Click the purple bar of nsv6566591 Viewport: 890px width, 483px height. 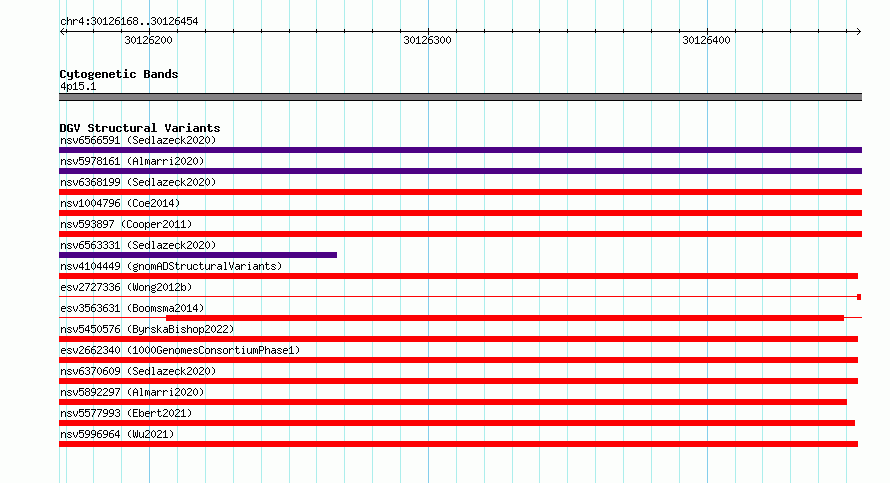click(460, 150)
